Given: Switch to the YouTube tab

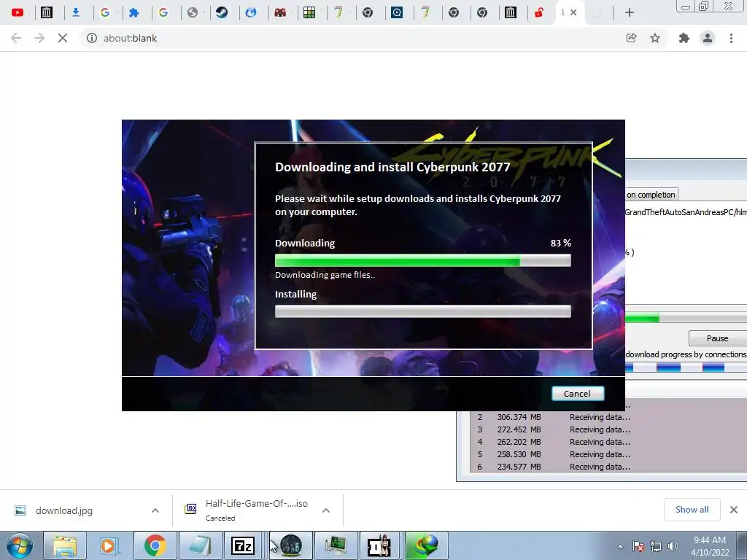Looking at the screenshot, I should [x=18, y=12].
